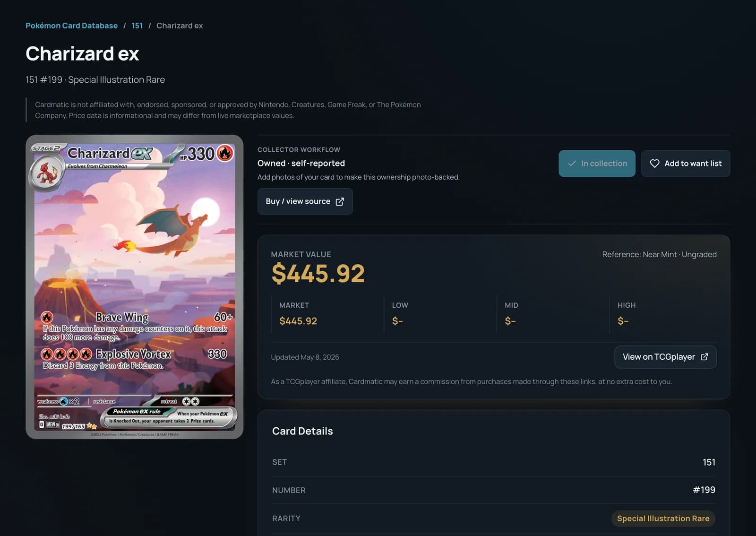Open the Buy / view source link
The image size is (756, 536).
tap(305, 201)
